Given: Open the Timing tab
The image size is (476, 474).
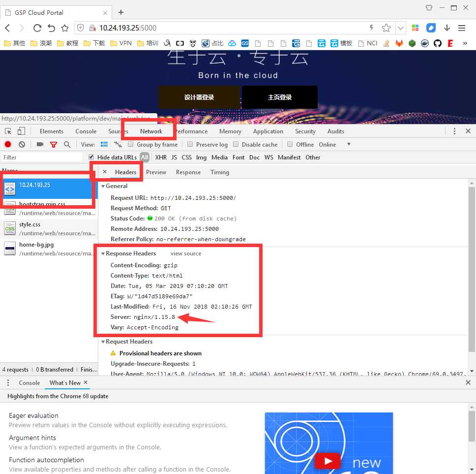Looking at the screenshot, I should (x=220, y=172).
